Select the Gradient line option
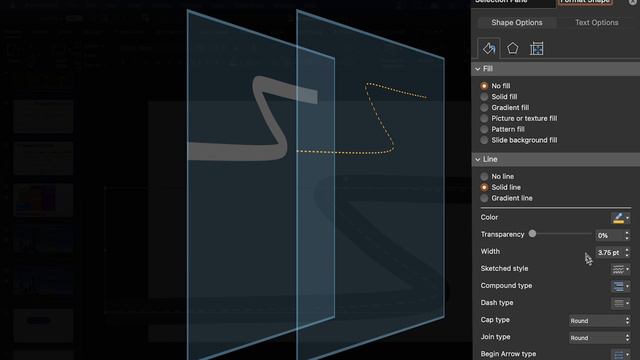Screen dimensions: 640x360 [x=484, y=198]
